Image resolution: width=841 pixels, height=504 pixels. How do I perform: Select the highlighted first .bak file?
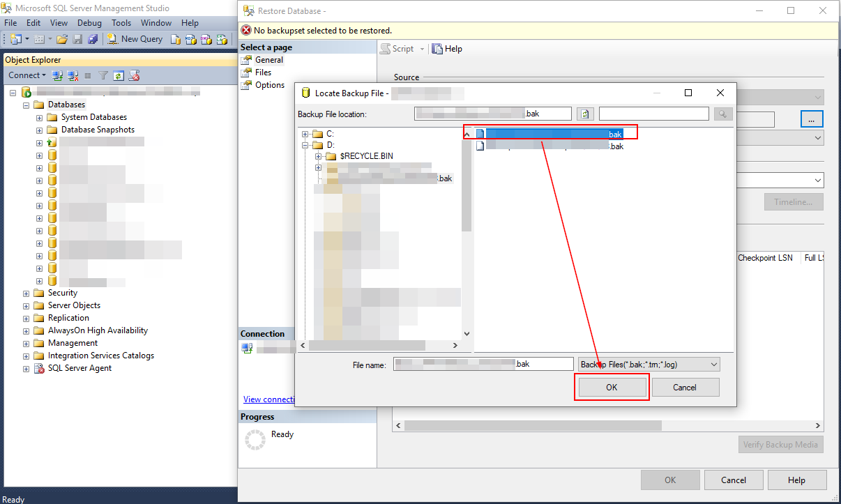[x=550, y=134]
